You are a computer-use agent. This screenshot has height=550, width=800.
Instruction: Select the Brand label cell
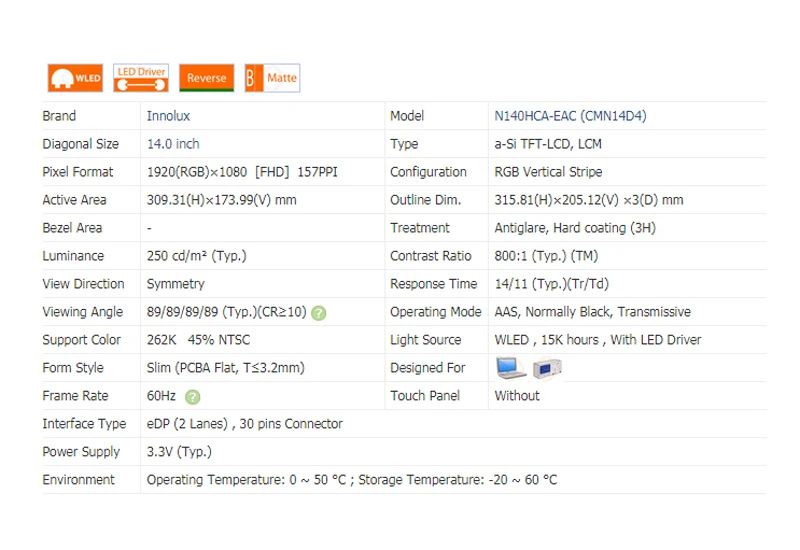pos(59,116)
